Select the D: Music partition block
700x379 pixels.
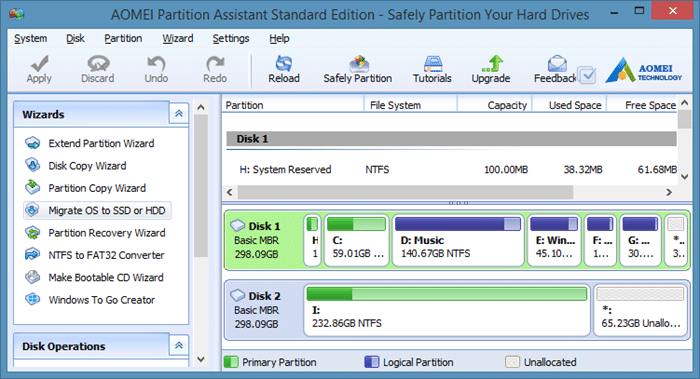458,240
